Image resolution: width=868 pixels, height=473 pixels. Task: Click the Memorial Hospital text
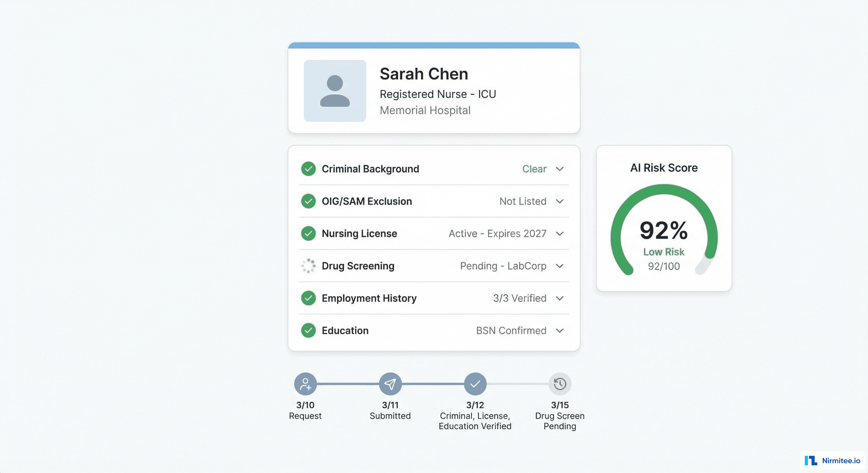point(425,111)
